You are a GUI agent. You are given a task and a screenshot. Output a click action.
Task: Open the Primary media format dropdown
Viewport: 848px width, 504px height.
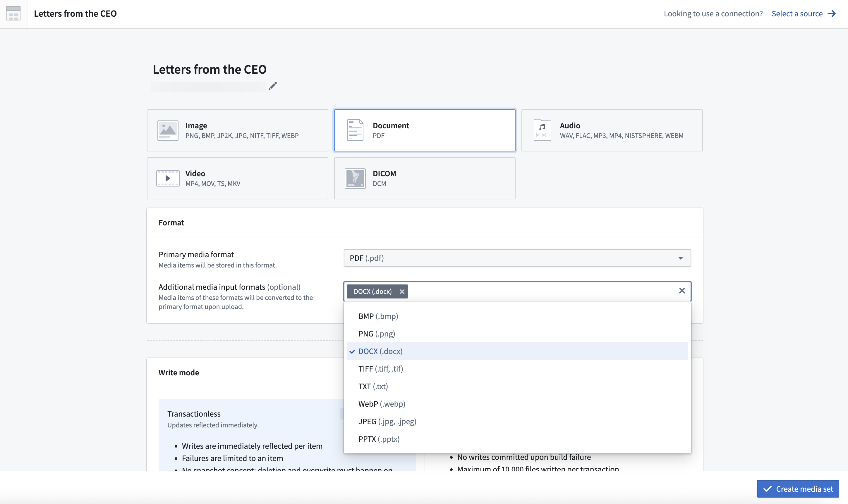pos(681,258)
